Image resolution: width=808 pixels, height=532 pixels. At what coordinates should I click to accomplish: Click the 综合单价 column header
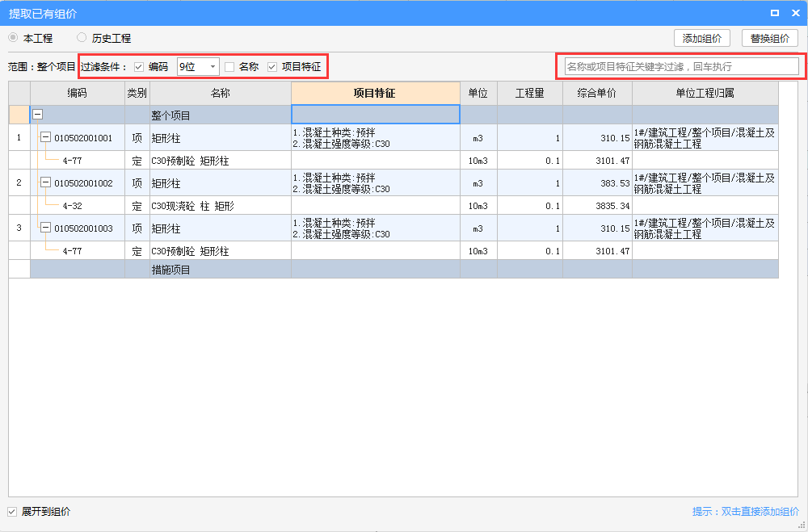coord(597,93)
